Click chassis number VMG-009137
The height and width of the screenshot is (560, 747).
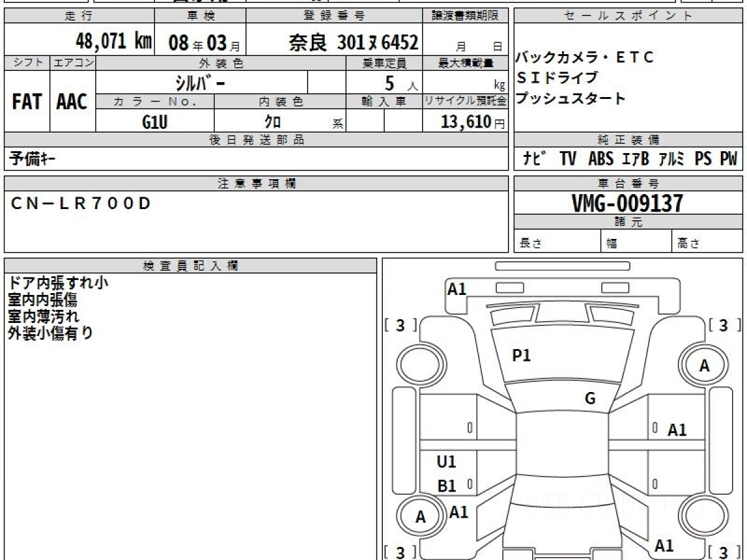[627, 203]
